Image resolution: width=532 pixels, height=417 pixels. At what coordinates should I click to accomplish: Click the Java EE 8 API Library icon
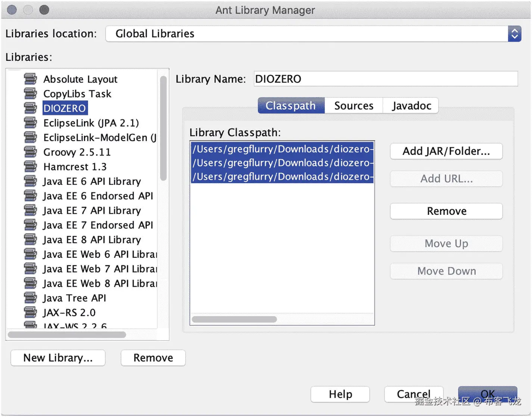pyautogui.click(x=30, y=239)
